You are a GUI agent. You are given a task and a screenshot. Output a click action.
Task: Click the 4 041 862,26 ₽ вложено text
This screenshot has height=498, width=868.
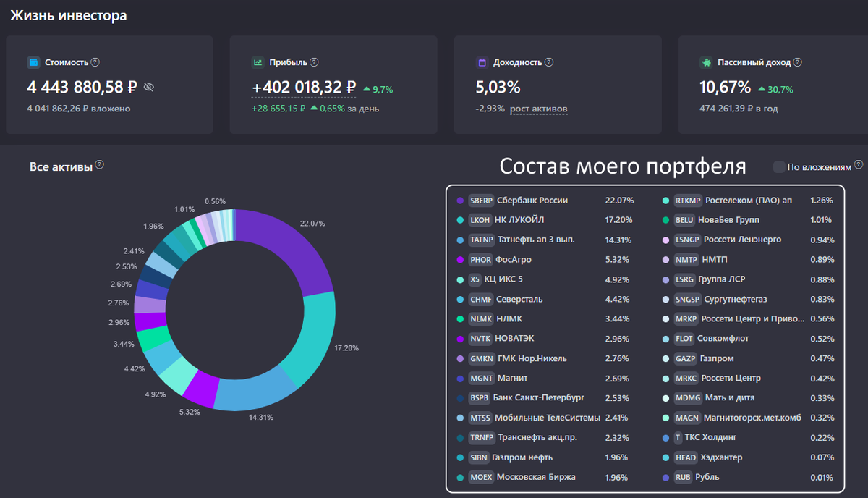click(79, 109)
